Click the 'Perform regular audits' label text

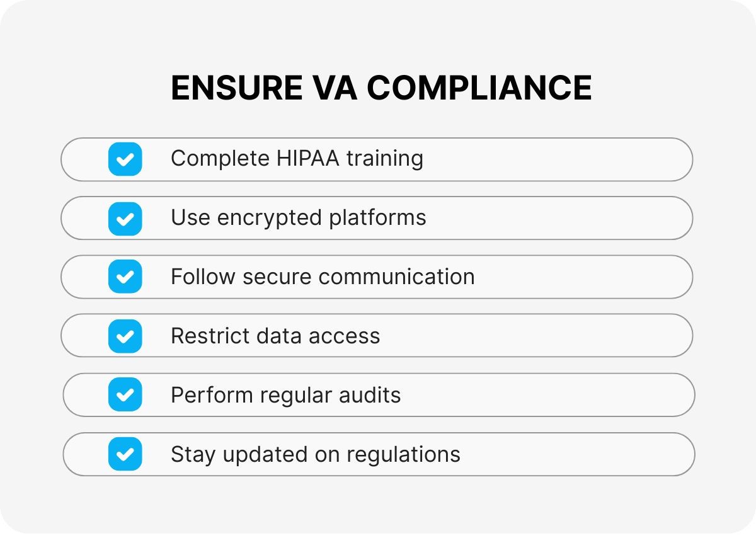click(285, 395)
